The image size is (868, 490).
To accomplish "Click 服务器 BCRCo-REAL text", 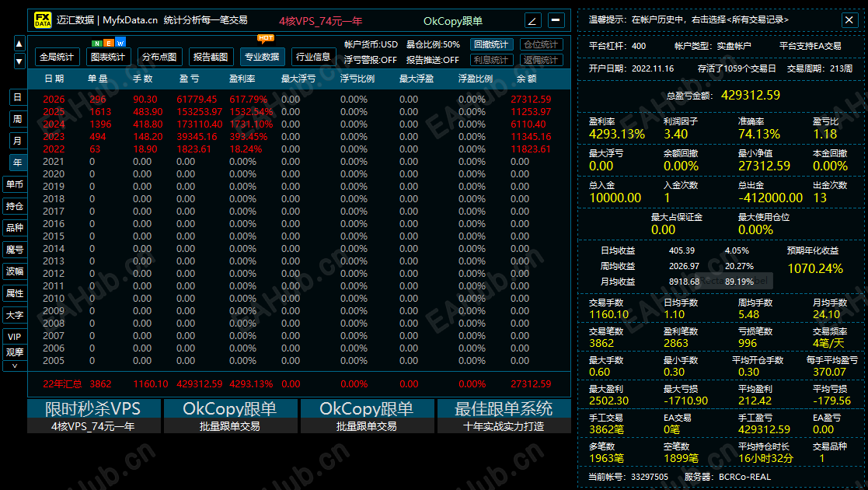I will (727, 477).
